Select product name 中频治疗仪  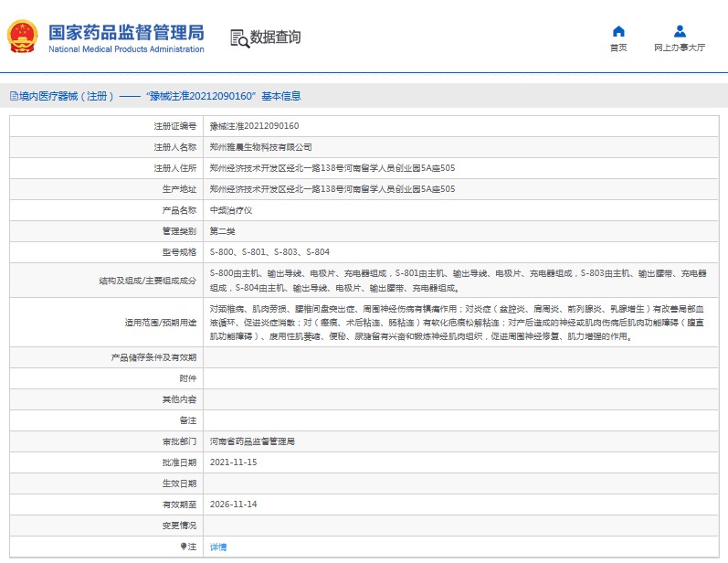tap(231, 210)
